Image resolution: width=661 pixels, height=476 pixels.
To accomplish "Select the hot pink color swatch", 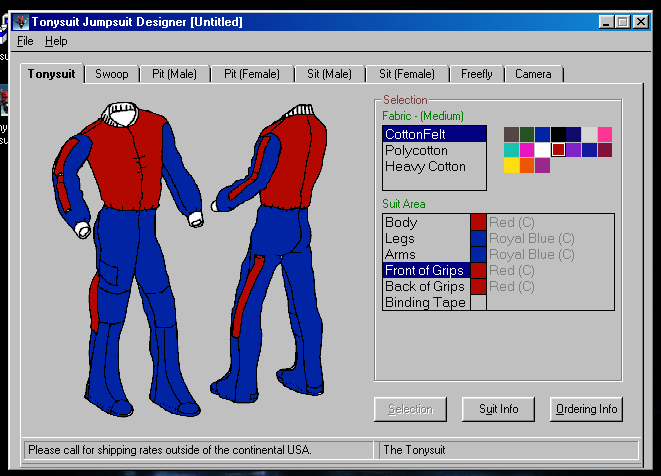I will (x=605, y=134).
